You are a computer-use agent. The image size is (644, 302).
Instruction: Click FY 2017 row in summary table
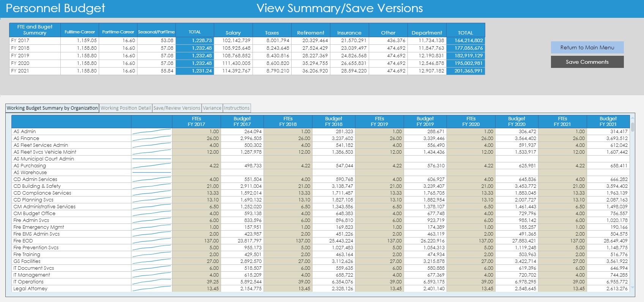click(247, 41)
